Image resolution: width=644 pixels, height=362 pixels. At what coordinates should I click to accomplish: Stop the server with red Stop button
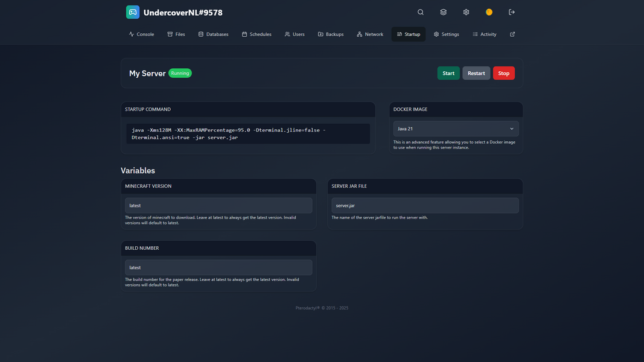tap(504, 73)
